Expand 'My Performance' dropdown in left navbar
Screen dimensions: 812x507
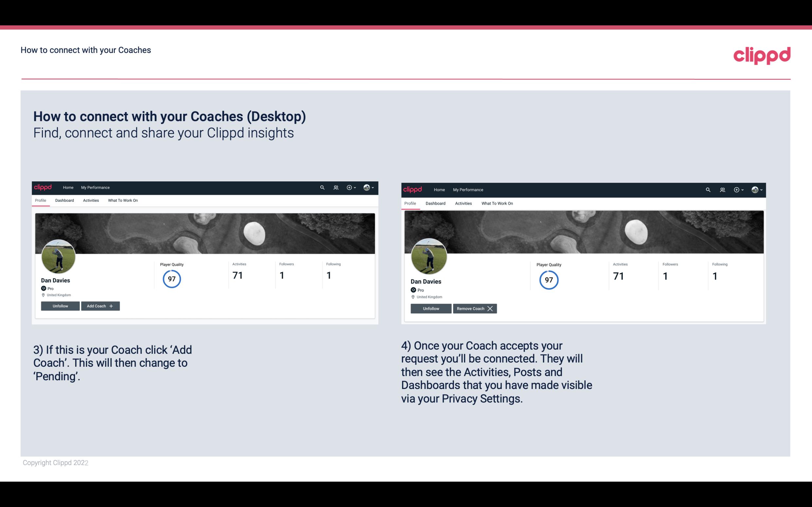coord(95,187)
